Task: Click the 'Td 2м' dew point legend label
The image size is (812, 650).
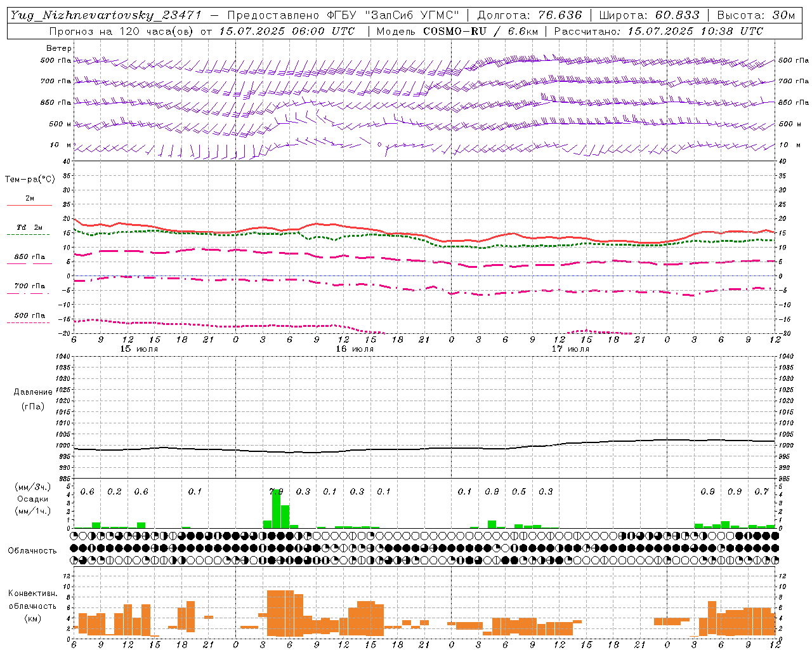Action: [29, 227]
